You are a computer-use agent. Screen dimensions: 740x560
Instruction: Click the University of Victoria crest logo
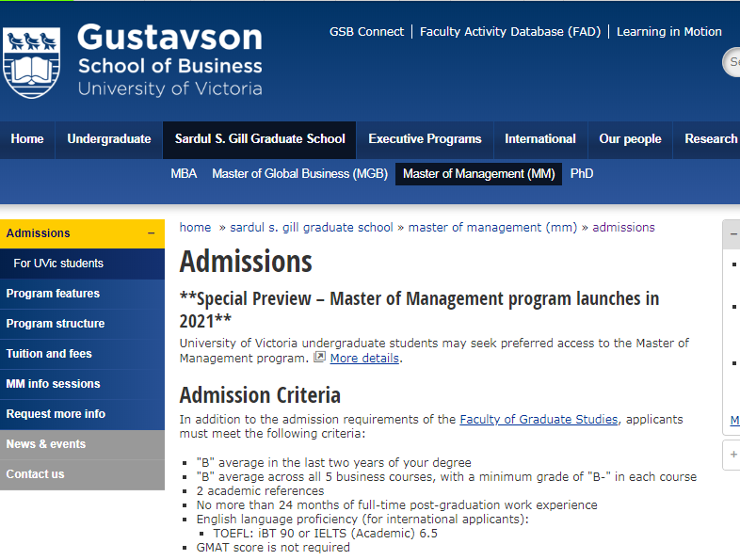(32, 62)
